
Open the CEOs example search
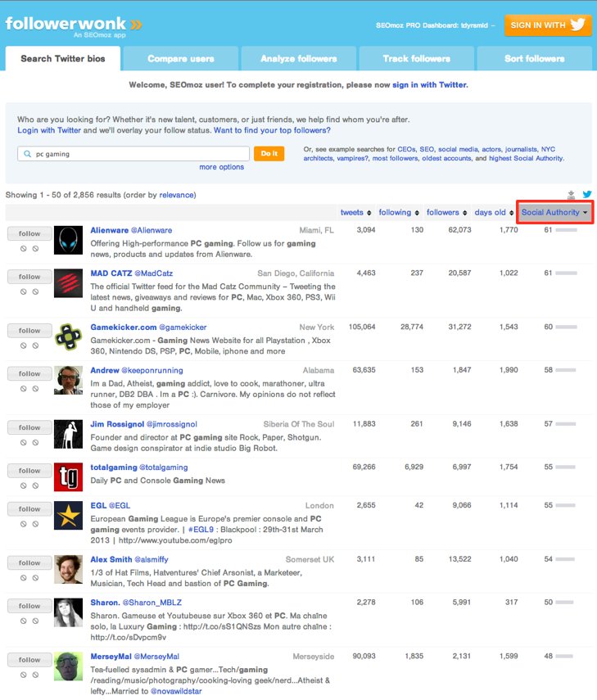(406, 149)
